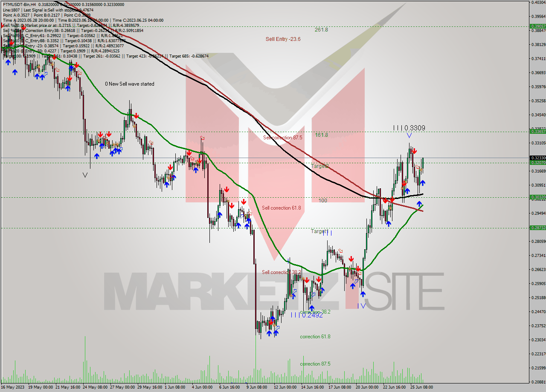Select the 'Sell correction 87.5' label

tap(282, 138)
